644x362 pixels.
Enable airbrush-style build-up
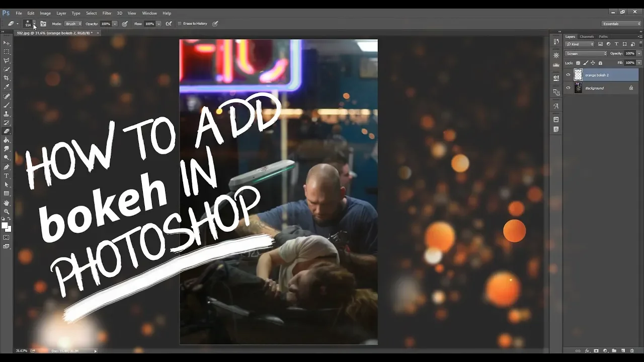[169, 24]
